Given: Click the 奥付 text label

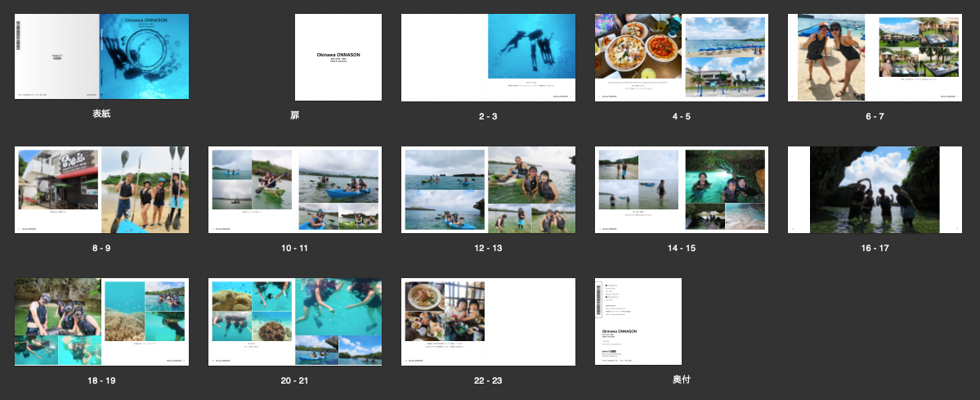Looking at the screenshot, I should pos(682,380).
